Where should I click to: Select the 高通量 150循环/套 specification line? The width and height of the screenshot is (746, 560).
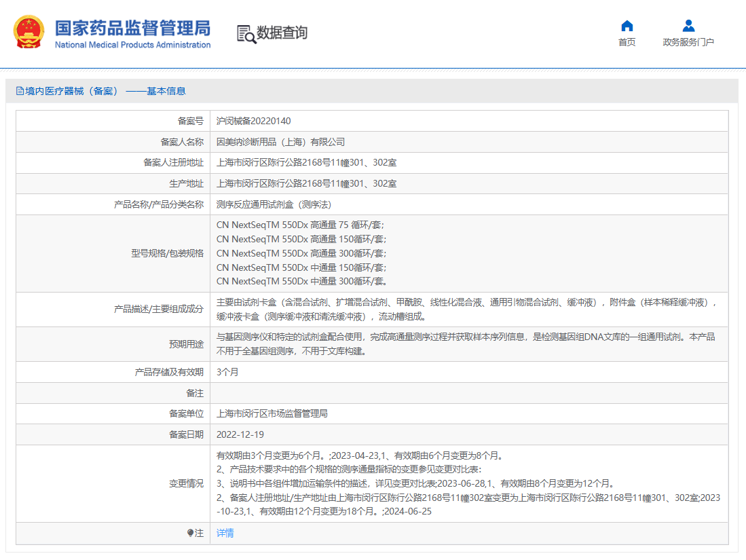click(301, 239)
